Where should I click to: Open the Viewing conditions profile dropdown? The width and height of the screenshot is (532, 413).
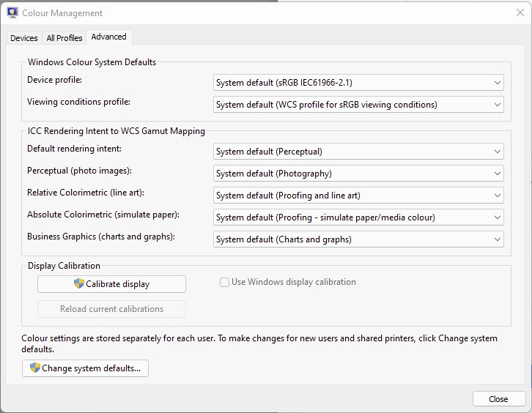click(358, 105)
